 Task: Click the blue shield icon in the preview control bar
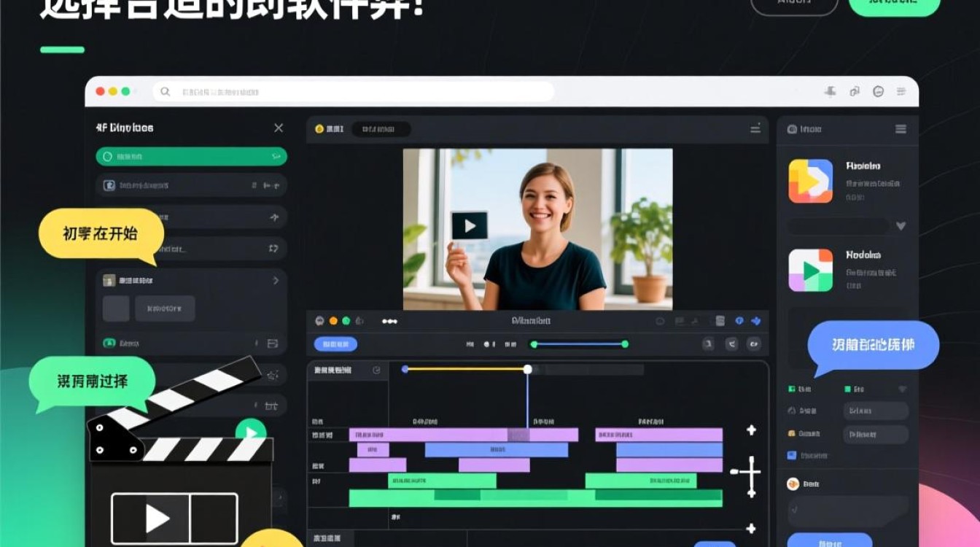click(739, 321)
